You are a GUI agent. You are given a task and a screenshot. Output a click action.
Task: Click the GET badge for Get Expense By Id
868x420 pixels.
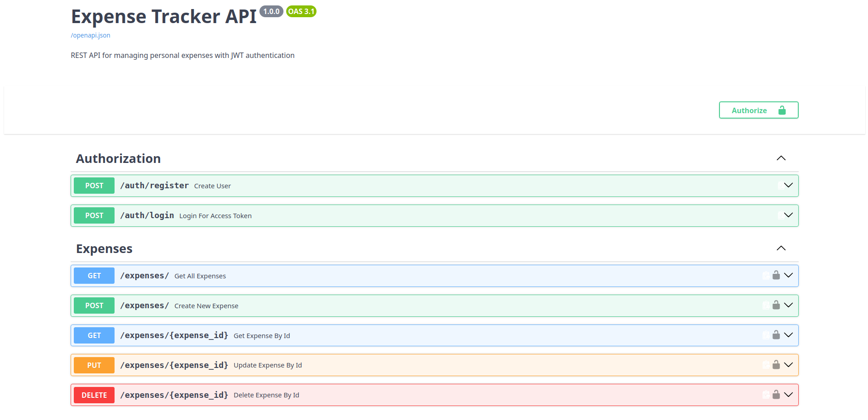coord(94,335)
